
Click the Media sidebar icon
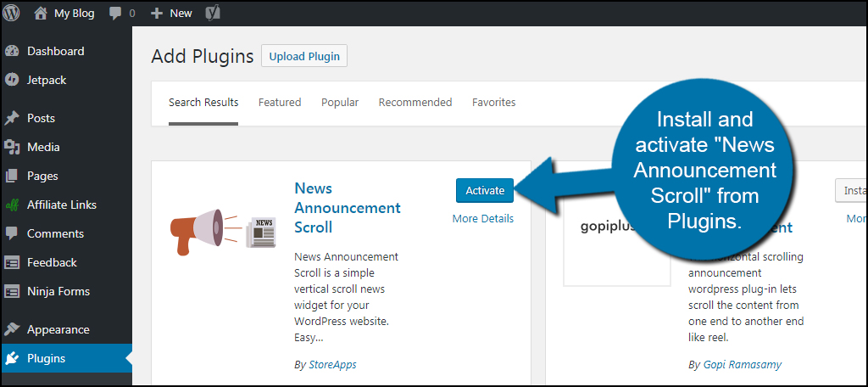12,148
